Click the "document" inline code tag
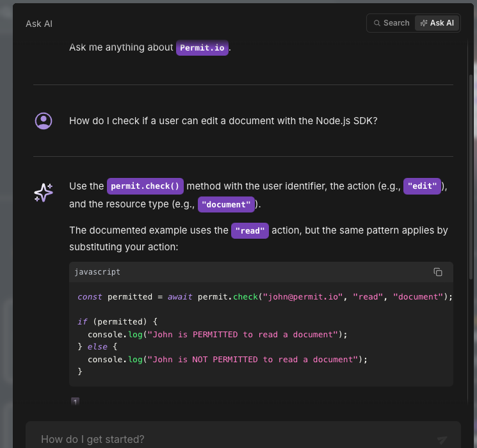 coord(226,204)
